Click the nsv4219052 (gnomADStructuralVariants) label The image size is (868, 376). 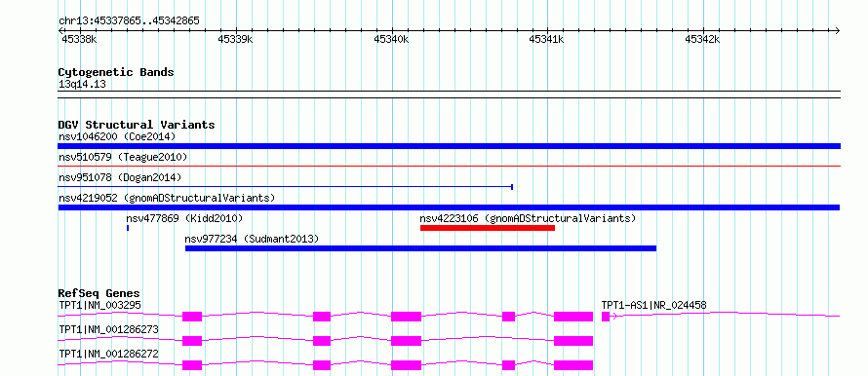click(167, 198)
